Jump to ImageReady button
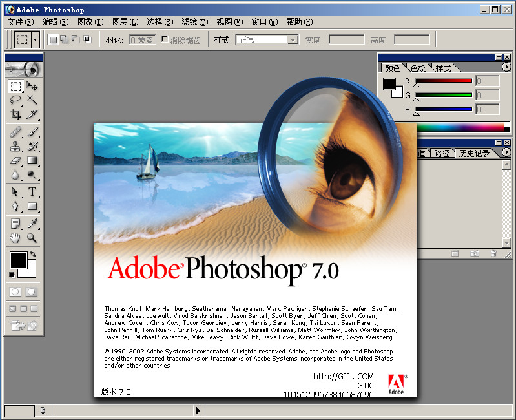Screen dimensions: 516x420 tap(23, 326)
